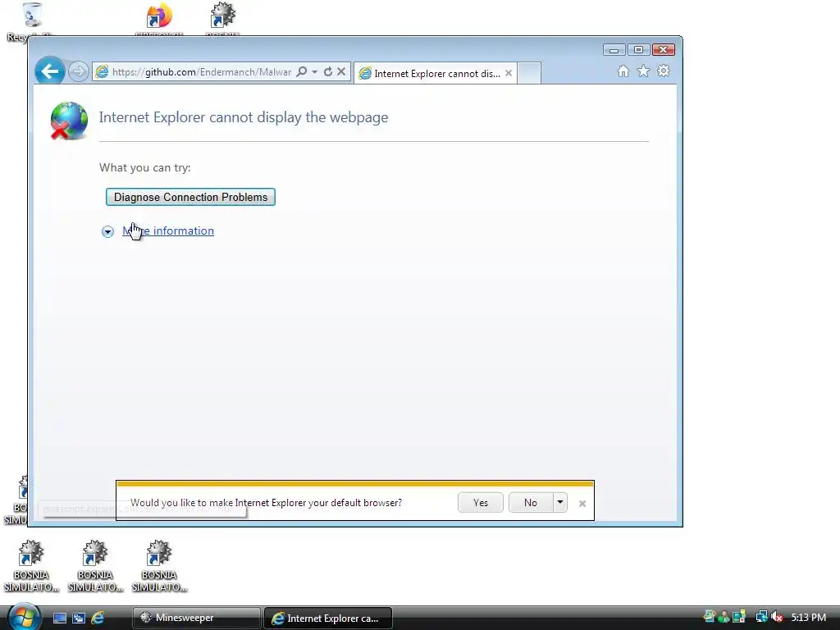840x630 pixels.
Task: Click Internet Explorer taskbar button
Action: click(x=328, y=619)
